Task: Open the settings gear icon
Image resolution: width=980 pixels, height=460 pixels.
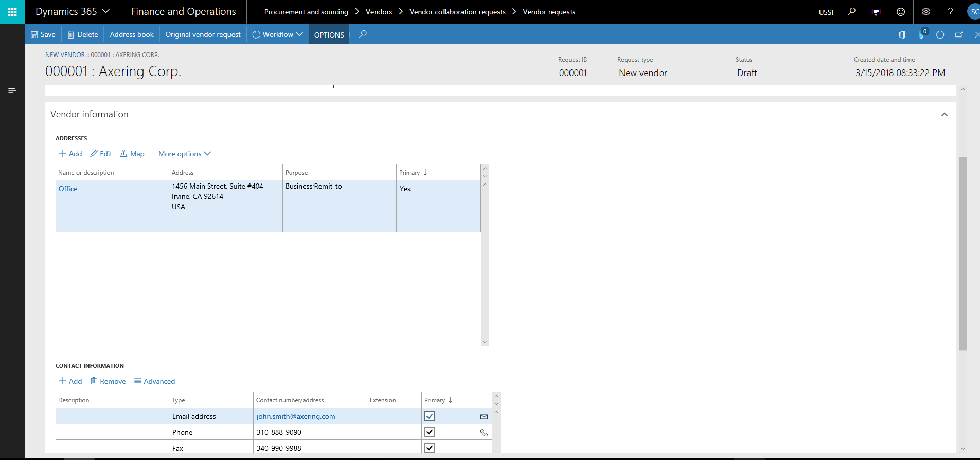Action: point(925,12)
